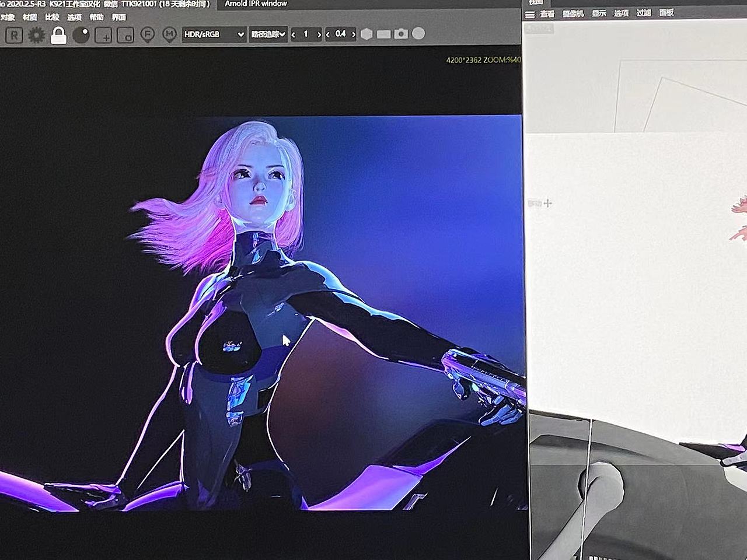
Task: Switch to the Arnold IPR window tab
Action: pos(256,3)
